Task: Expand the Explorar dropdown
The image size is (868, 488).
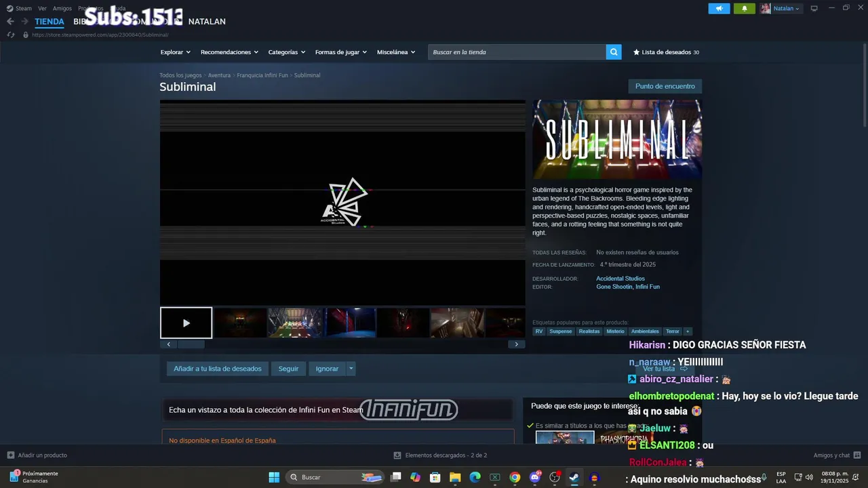Action: [176, 52]
